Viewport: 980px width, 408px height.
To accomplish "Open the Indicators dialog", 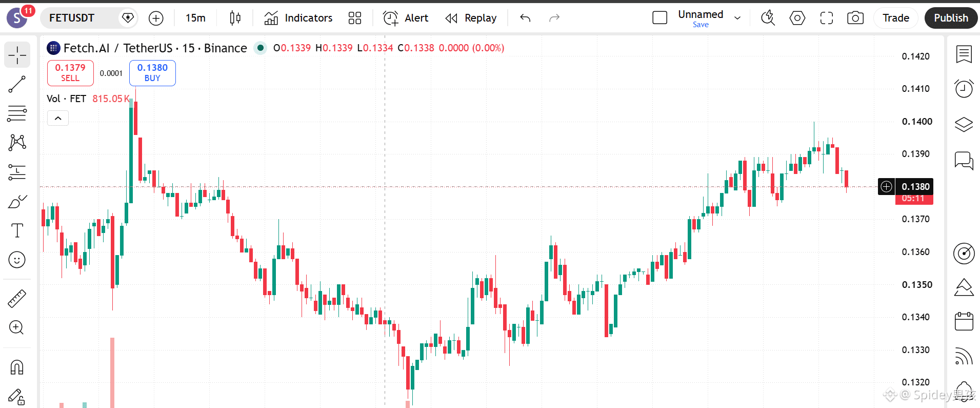I will (x=298, y=18).
